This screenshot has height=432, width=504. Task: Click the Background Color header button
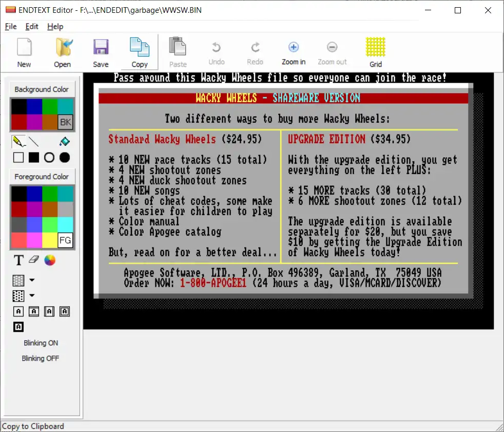[42, 89]
